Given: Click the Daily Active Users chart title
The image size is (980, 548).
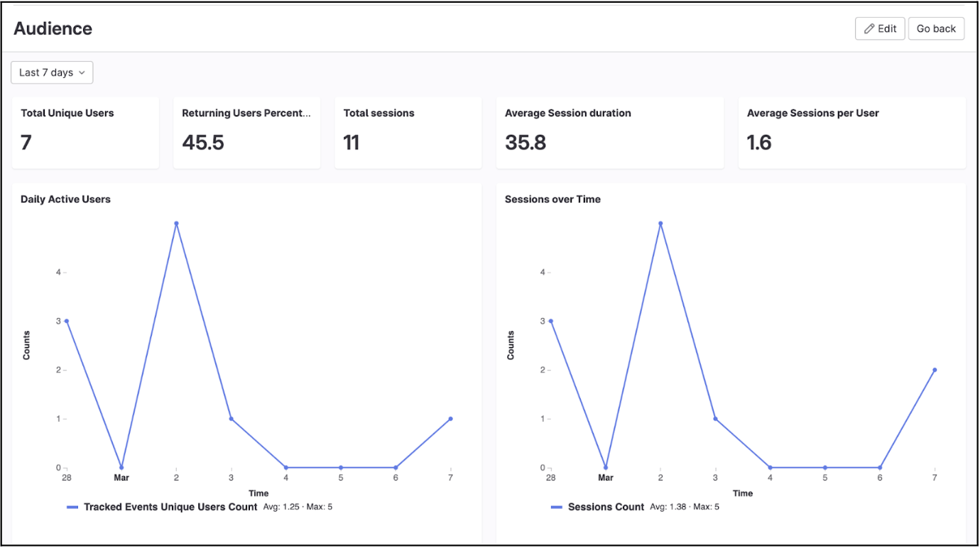Looking at the screenshot, I should pyautogui.click(x=65, y=199).
